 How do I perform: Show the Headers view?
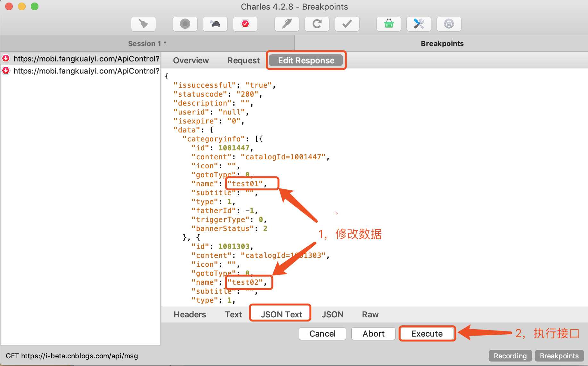tap(190, 314)
